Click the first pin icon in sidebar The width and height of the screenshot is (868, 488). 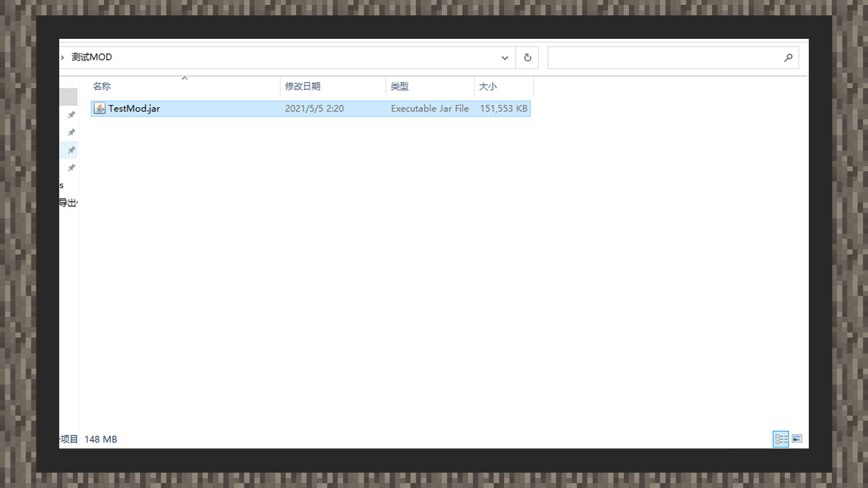[x=71, y=115]
